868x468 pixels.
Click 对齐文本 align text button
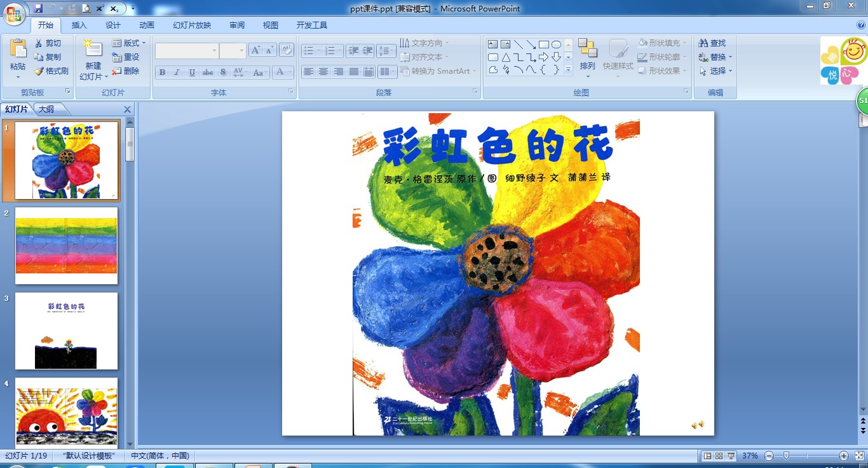425,57
